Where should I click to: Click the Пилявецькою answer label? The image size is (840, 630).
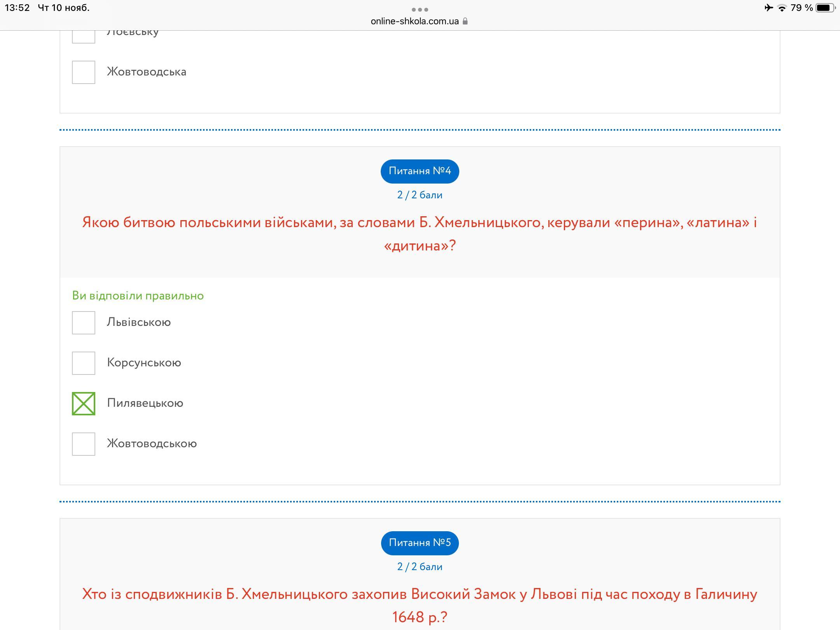point(145,403)
